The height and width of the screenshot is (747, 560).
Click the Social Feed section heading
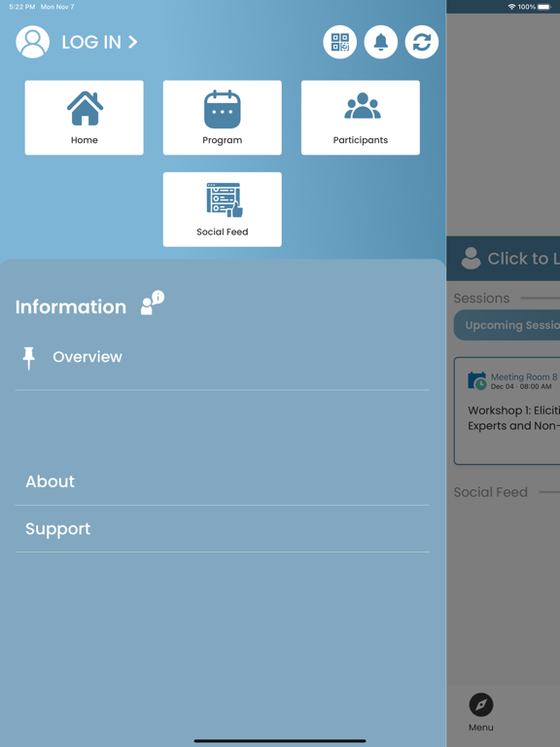tap(490, 492)
